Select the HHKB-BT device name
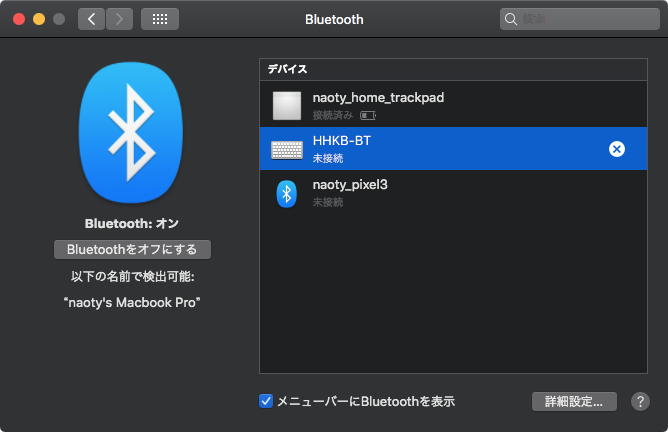 tap(341, 141)
